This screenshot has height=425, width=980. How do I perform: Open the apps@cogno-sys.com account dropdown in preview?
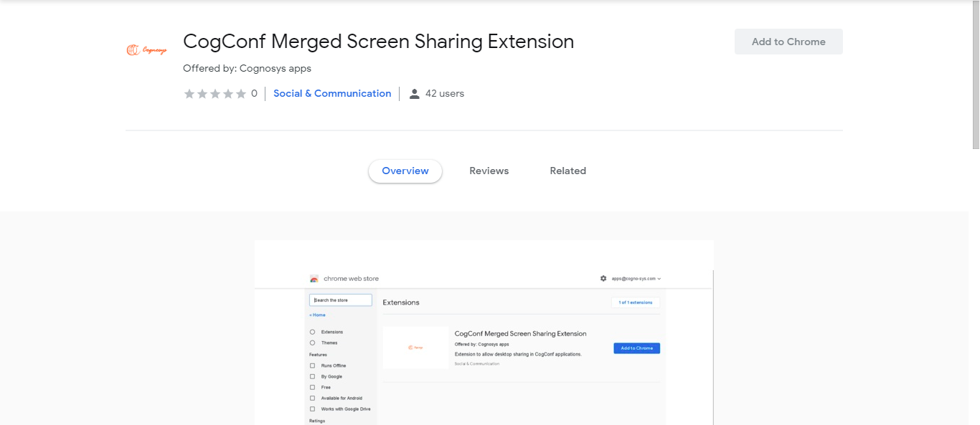point(636,278)
